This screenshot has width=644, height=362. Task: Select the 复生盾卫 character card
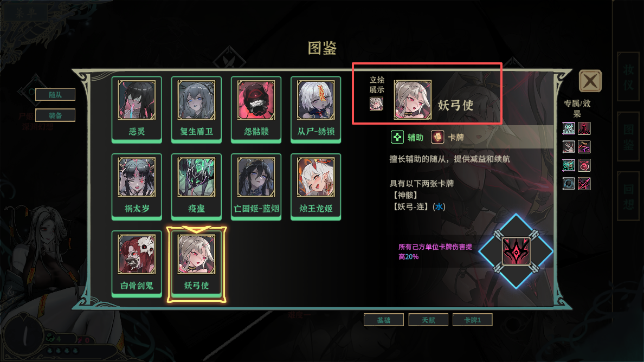coord(196,109)
